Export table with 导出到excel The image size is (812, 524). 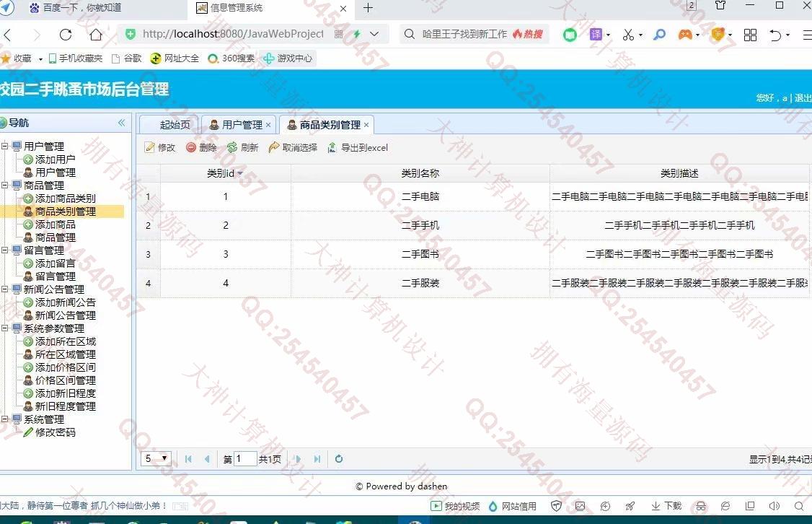(358, 148)
